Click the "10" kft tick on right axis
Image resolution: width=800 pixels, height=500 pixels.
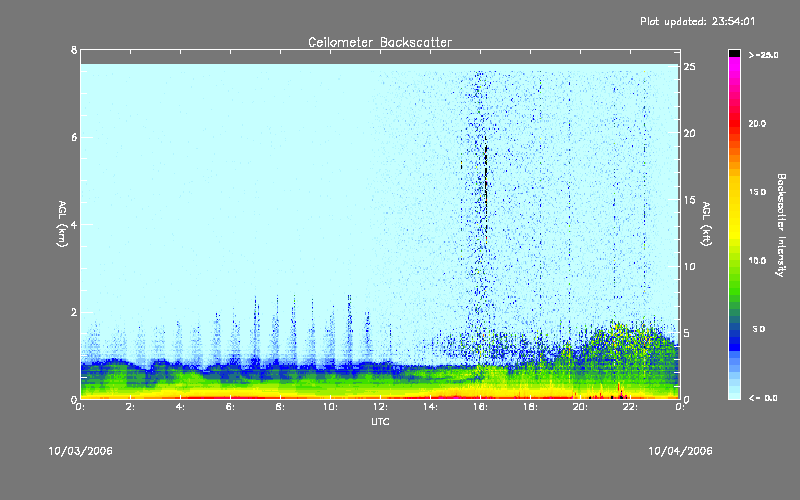[690, 266]
